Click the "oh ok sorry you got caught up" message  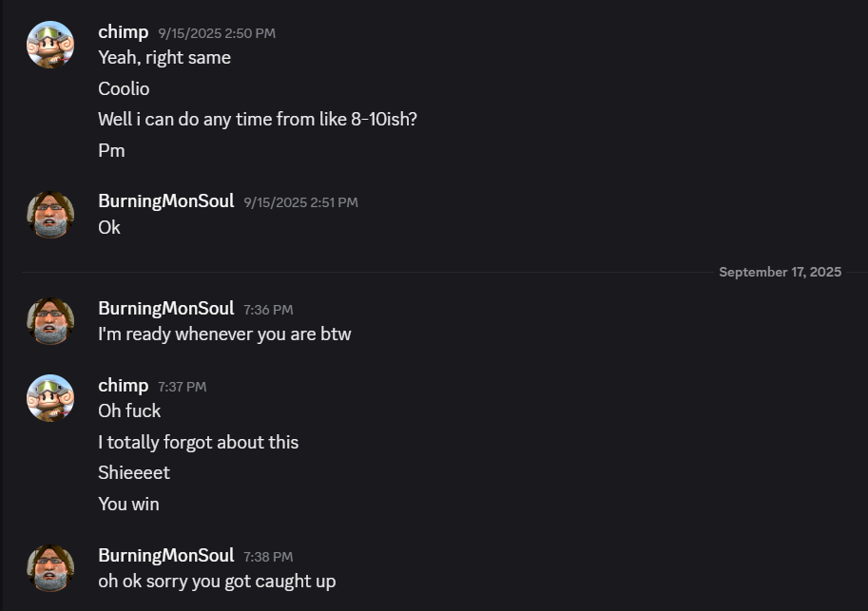[217, 582]
